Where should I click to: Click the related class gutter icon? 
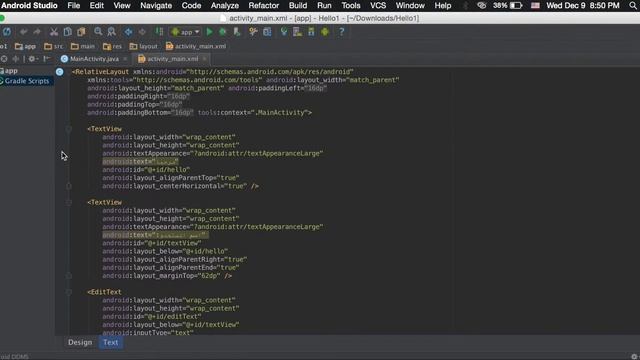(x=60, y=72)
